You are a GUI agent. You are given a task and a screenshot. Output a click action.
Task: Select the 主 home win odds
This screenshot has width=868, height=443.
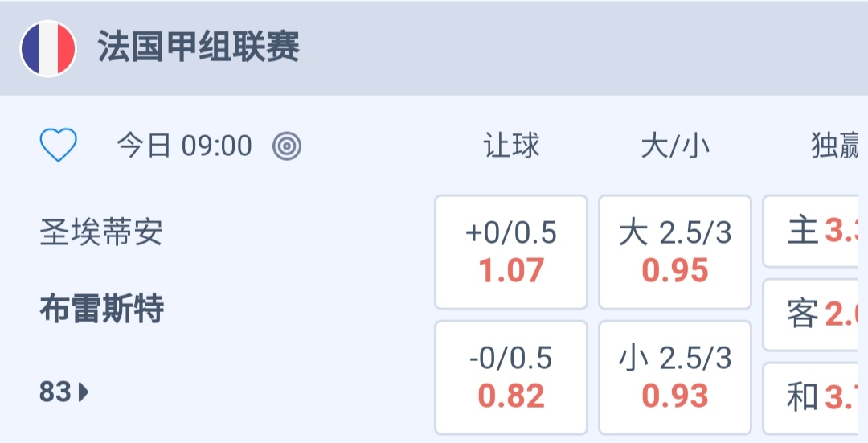tap(817, 232)
